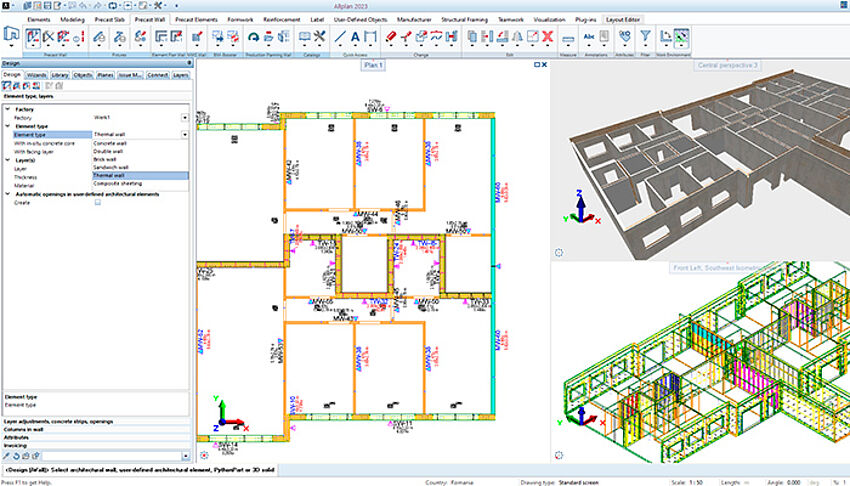Click the Delete red X icon in ribbon

pos(547,37)
